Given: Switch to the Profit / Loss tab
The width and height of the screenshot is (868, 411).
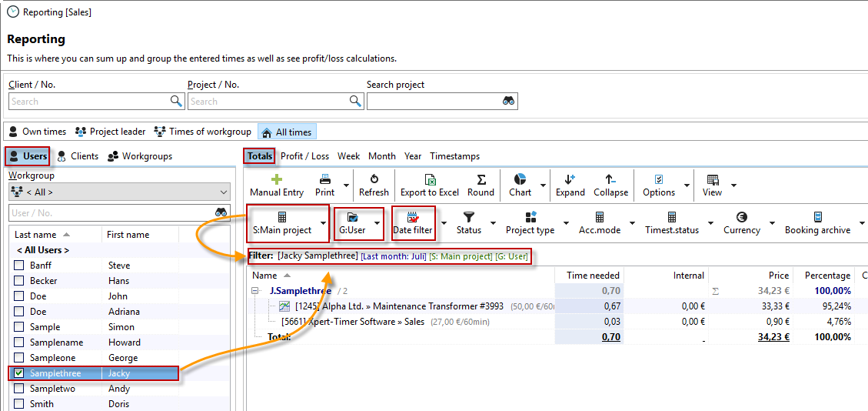Looking at the screenshot, I should tap(304, 156).
